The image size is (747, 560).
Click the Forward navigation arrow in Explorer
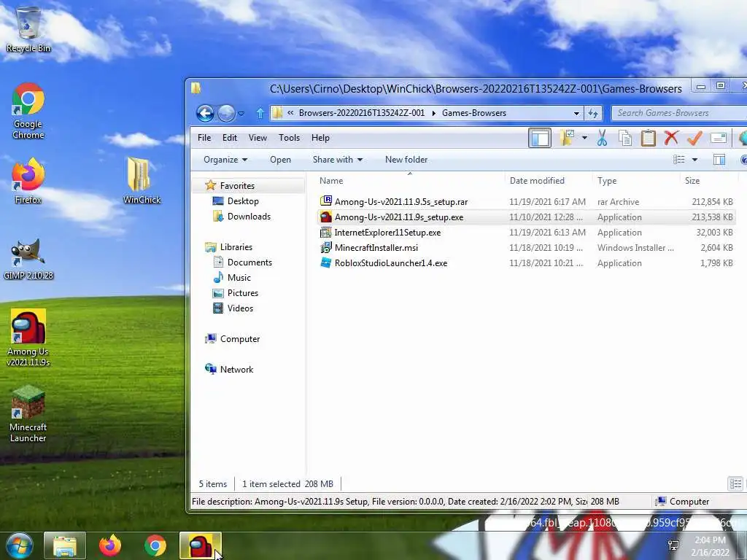[x=226, y=113]
